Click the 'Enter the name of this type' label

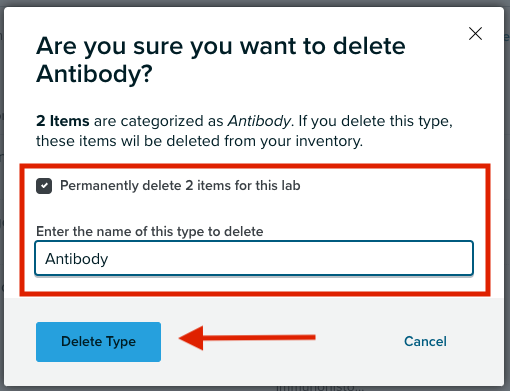click(x=150, y=231)
